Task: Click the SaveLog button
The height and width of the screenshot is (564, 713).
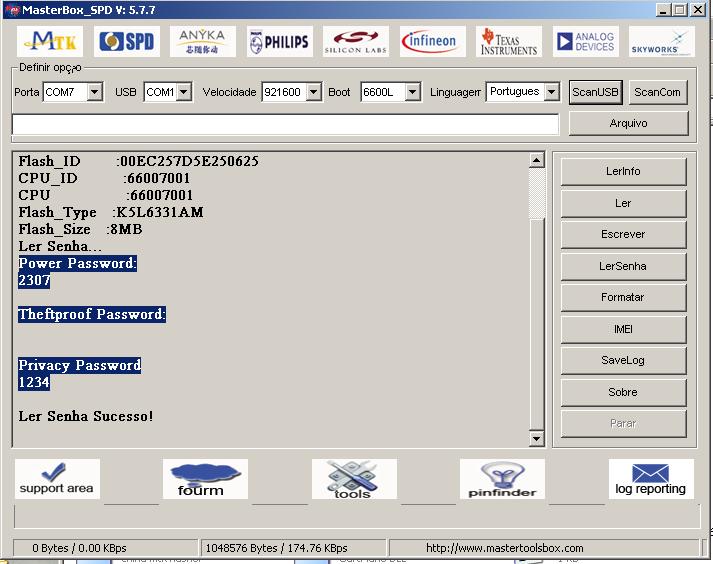Action: (x=623, y=360)
